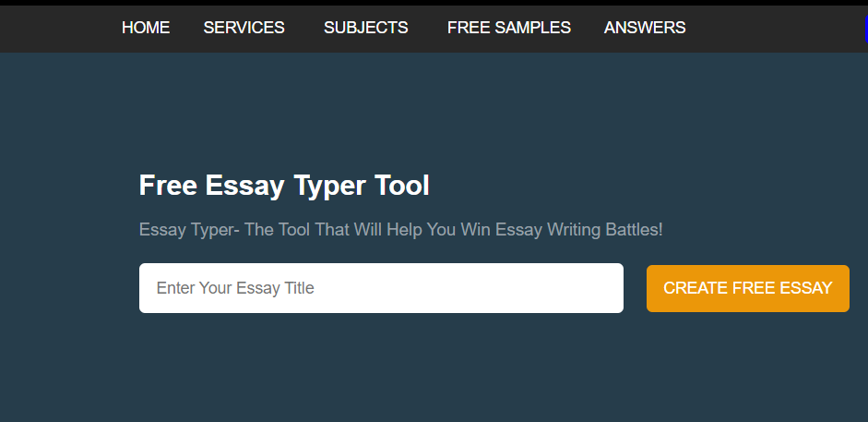This screenshot has width=868, height=422.
Task: Open the HOME menu item
Action: coord(146,28)
